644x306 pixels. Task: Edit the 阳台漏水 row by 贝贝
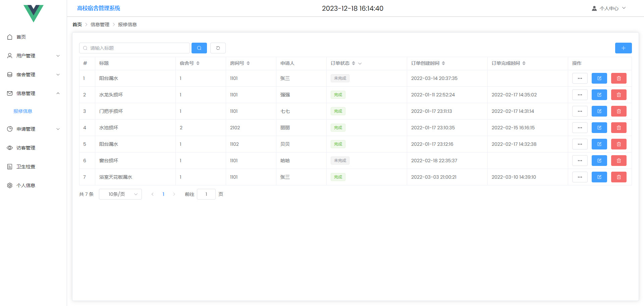[x=599, y=144]
